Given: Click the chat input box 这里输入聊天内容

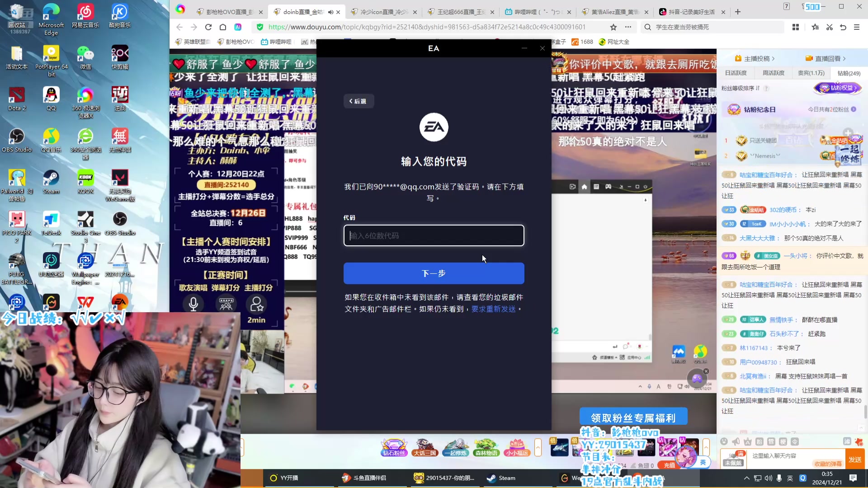Looking at the screenshot, I should (796, 456).
